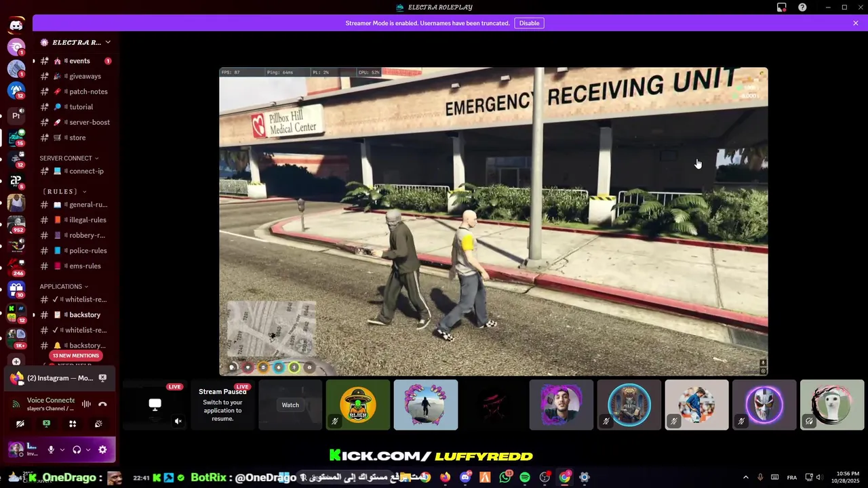Stop streaming the Instagram window

(102, 378)
